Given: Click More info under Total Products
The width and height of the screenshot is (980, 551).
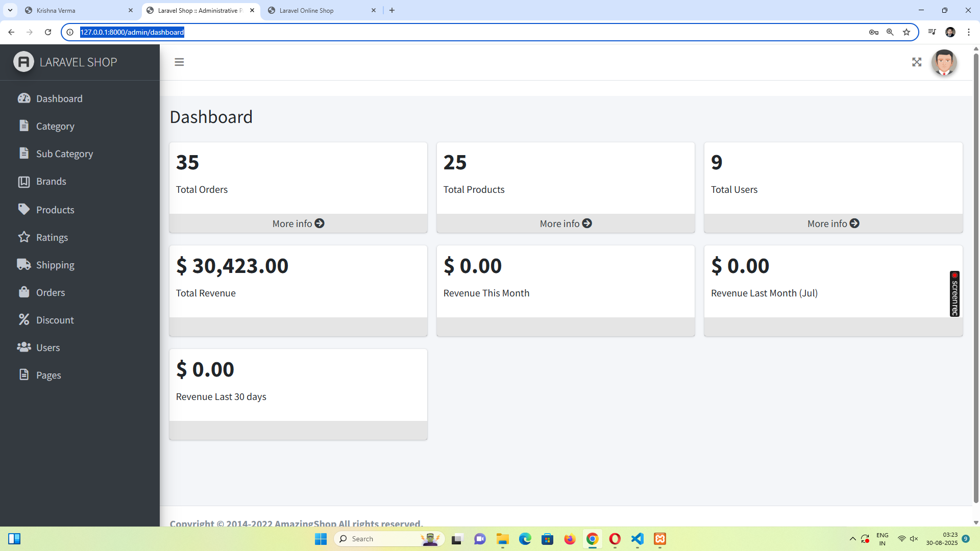Looking at the screenshot, I should click(x=566, y=223).
